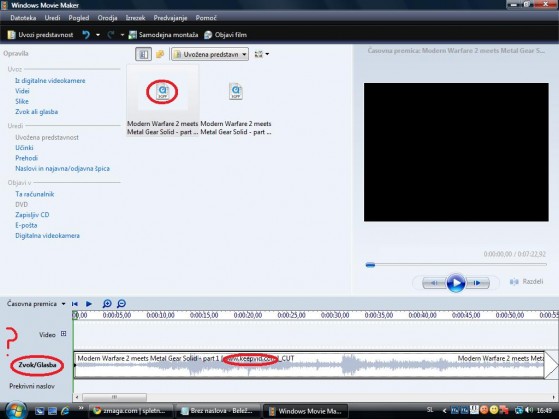
Task: Play the preview with the big blue button
Action: (x=456, y=283)
